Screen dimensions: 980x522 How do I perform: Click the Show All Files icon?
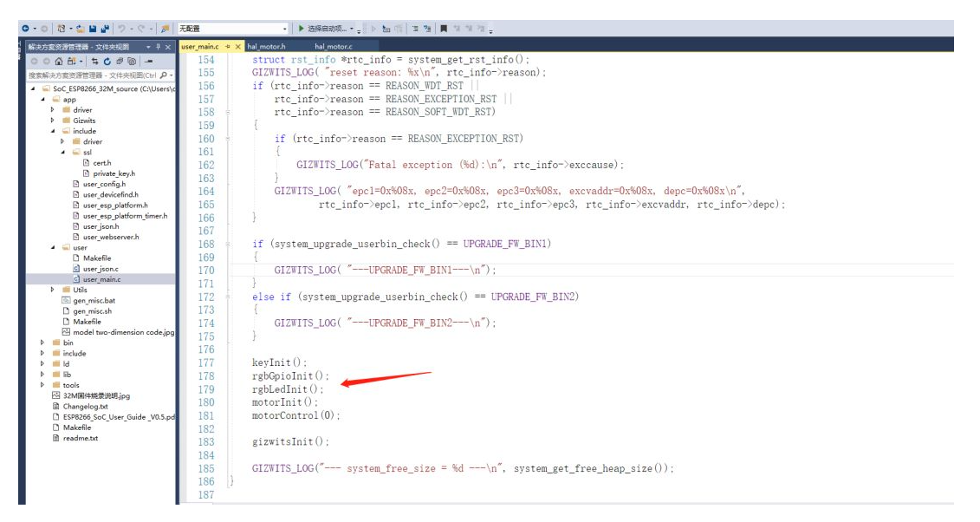(132, 62)
